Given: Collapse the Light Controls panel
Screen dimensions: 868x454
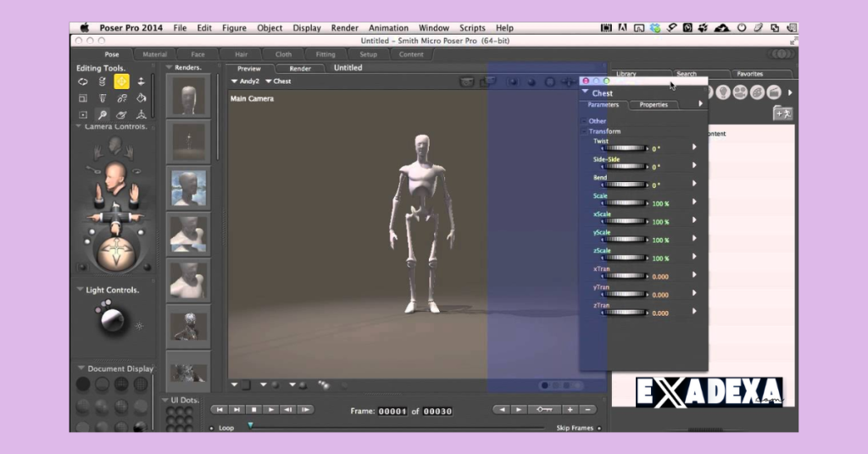Looking at the screenshot, I should click(80, 289).
